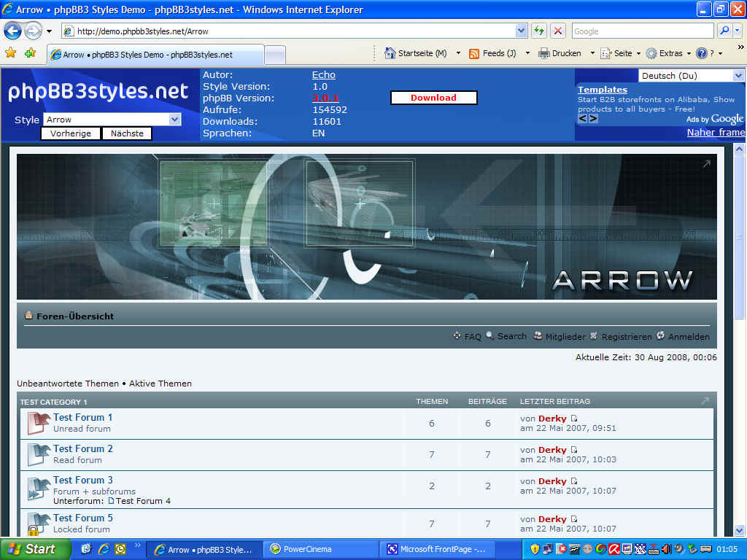Click the Stop loading red X icon
This screenshot has width=747, height=560.
(x=558, y=31)
